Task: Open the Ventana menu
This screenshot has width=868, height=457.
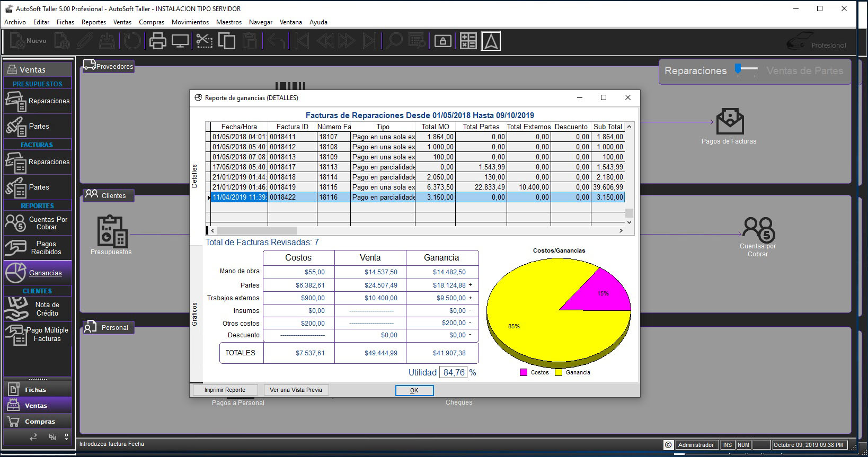Action: (x=291, y=22)
